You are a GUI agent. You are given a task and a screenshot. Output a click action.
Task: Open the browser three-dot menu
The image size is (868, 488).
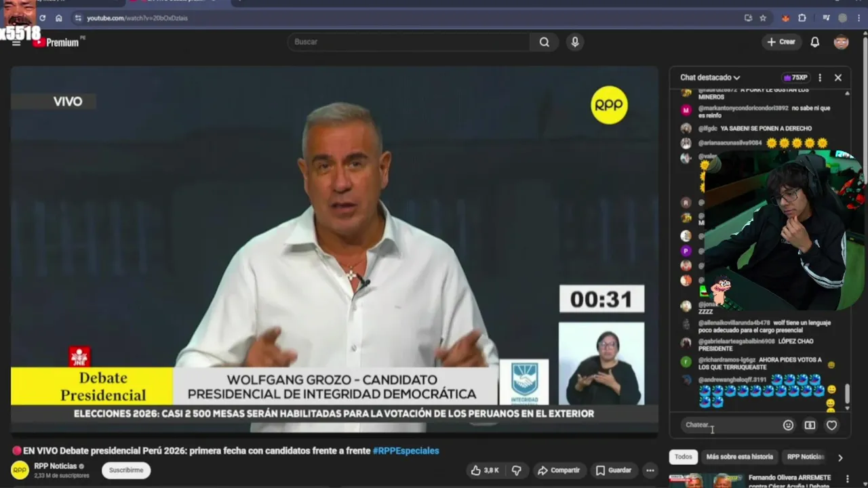[859, 18]
